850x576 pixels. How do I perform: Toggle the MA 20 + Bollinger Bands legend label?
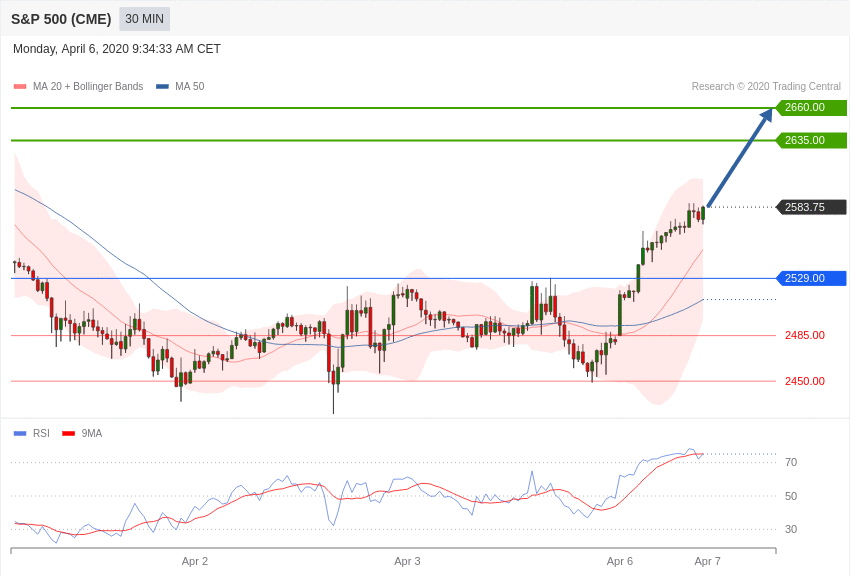click(x=88, y=87)
